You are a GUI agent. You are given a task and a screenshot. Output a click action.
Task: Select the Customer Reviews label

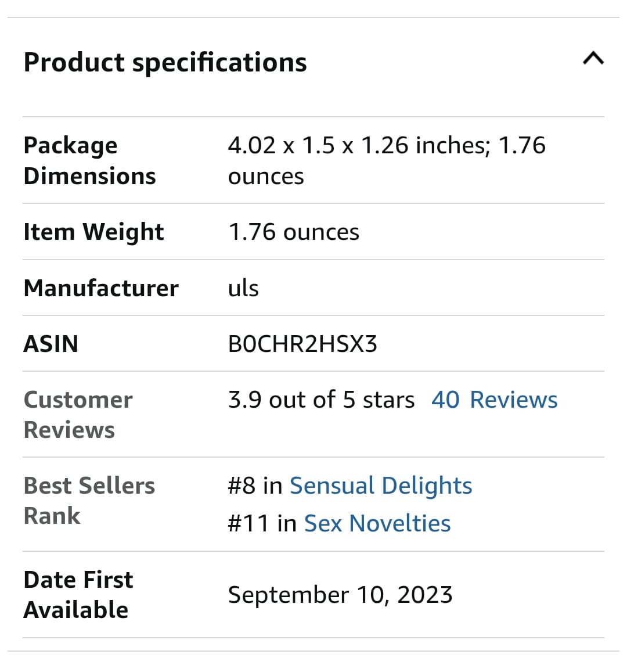[78, 415]
